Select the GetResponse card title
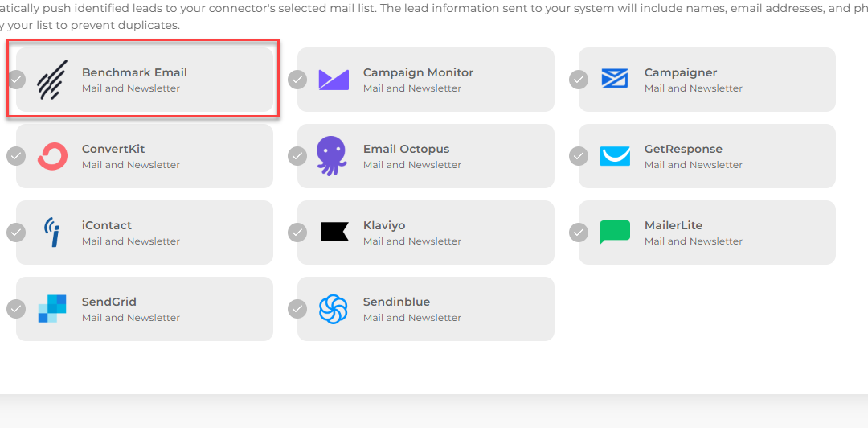Screen dimensions: 868x428 tap(684, 149)
